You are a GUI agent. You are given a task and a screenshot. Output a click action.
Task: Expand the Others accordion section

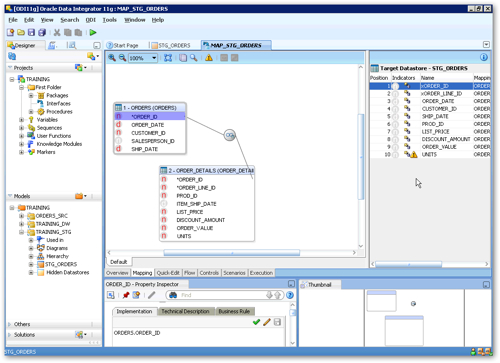click(9, 324)
